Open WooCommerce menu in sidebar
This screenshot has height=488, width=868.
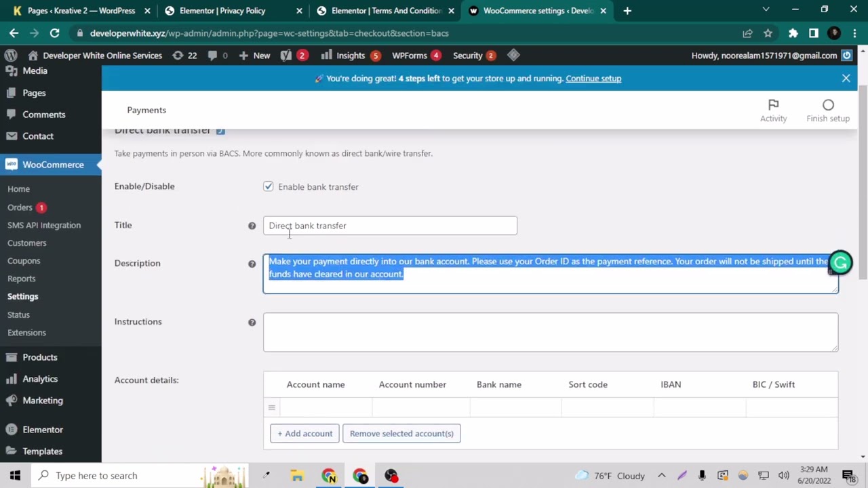point(51,165)
